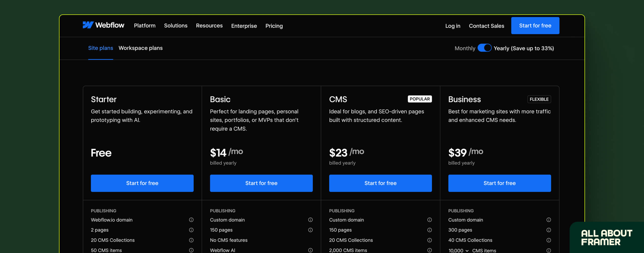Click info icon next to 40 CMS Collections
Viewport: 644px width, 253px height.
click(549, 240)
